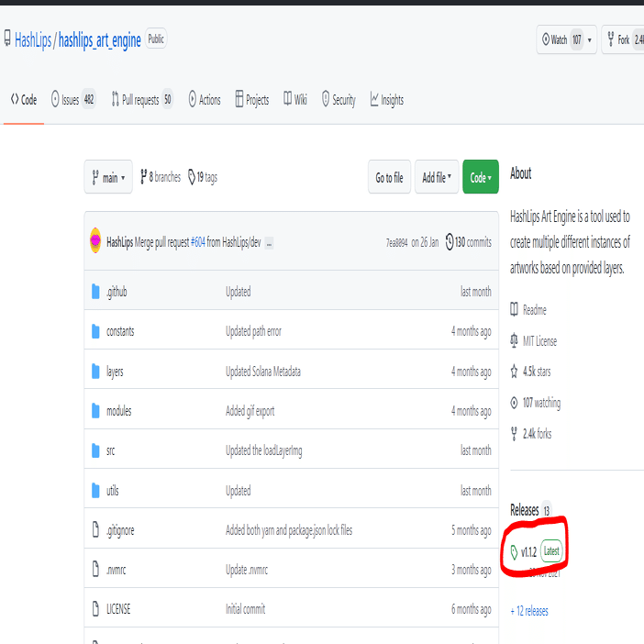Click the fork icon beside 2.4k forks
The image size is (644, 644).
(514, 433)
